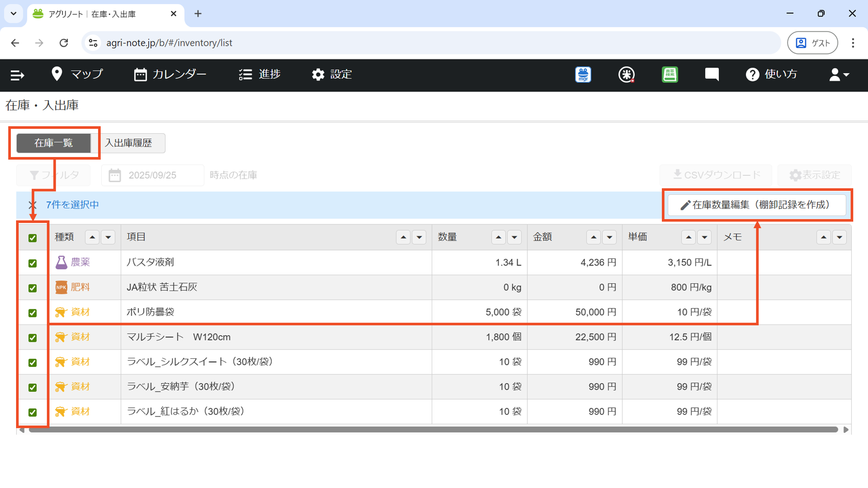Sort 金額 column ascending
This screenshot has width=868, height=488.
tap(593, 237)
